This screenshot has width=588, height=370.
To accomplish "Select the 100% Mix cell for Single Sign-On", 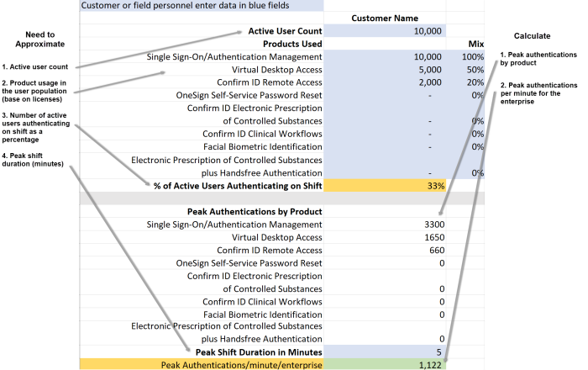I will [470, 56].
